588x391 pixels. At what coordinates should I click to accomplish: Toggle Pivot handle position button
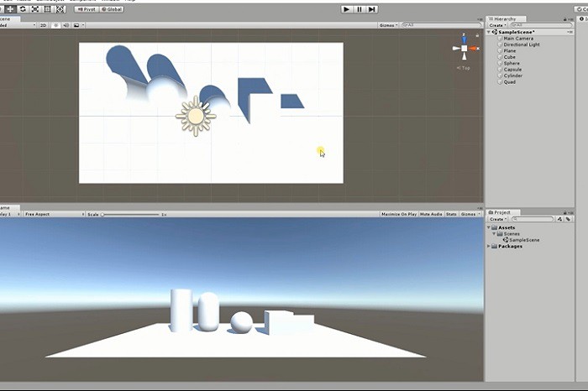(x=87, y=9)
